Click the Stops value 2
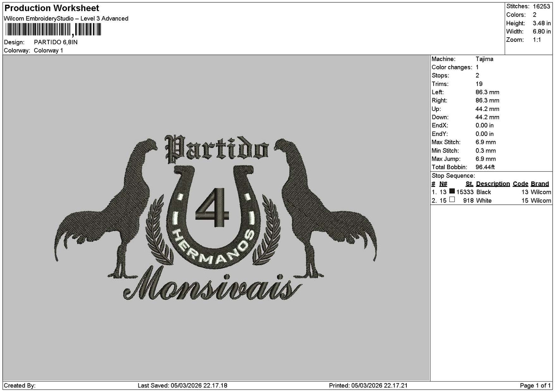Image resolution: width=555 pixels, height=392 pixels. click(477, 76)
